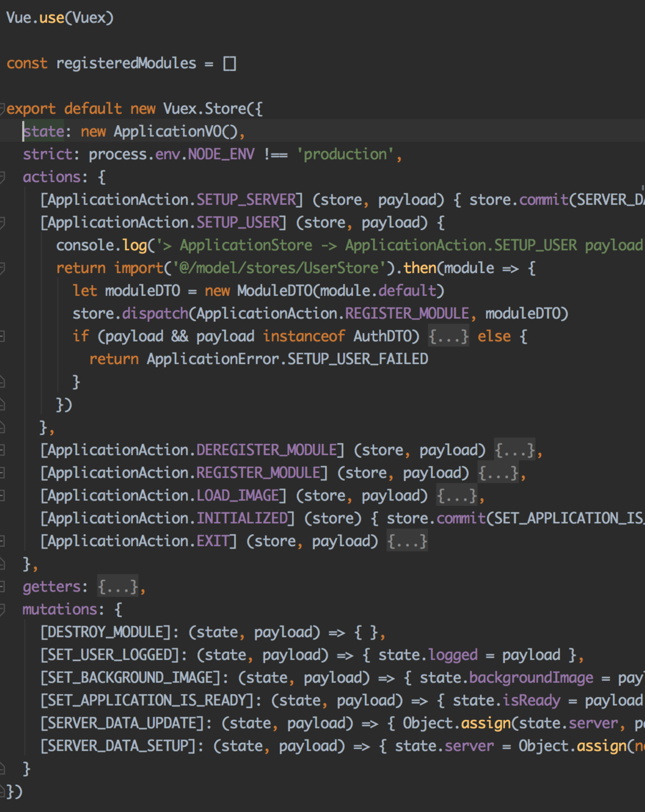
Task: Click 'SETUP_USER_FAILED' error constant
Action: 358,359
